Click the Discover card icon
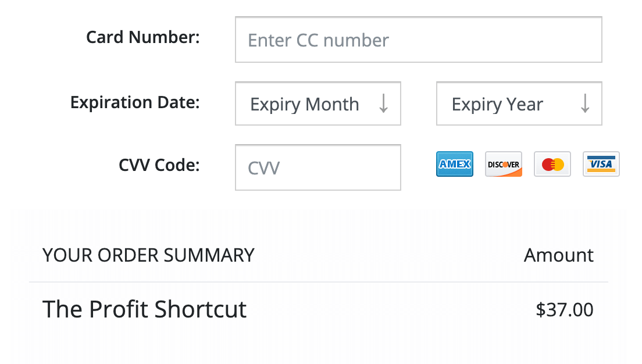This screenshot has width=642, height=364. [x=504, y=164]
